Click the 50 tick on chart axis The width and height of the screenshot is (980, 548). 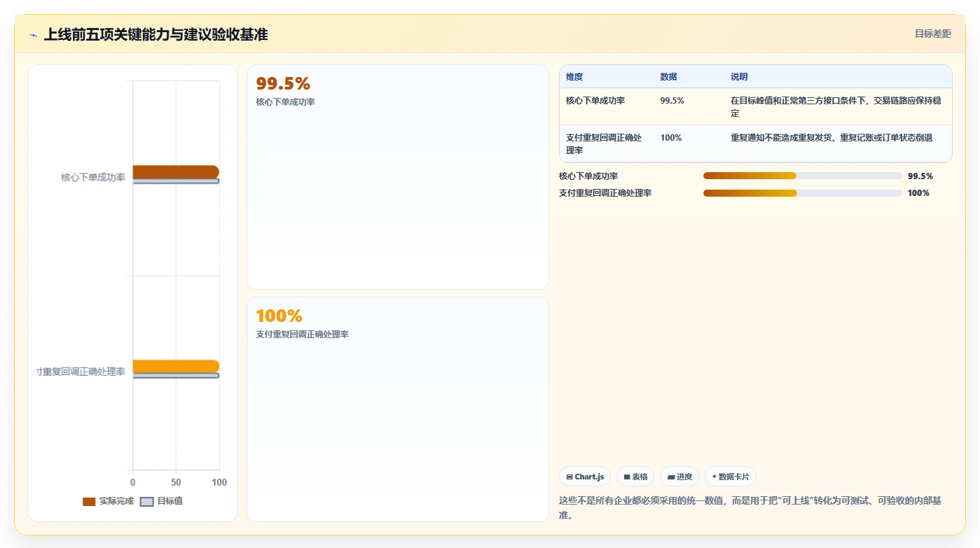click(x=176, y=482)
